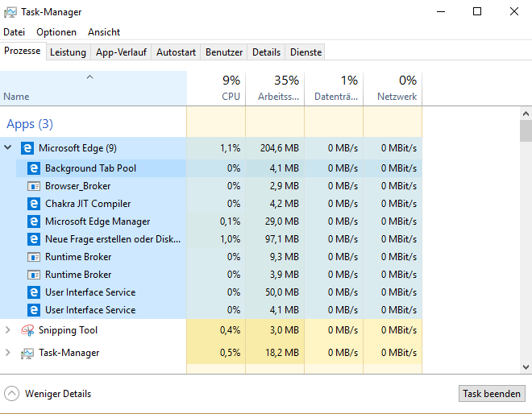Switch to the Details tab
This screenshot has height=414, width=532.
pos(266,52)
